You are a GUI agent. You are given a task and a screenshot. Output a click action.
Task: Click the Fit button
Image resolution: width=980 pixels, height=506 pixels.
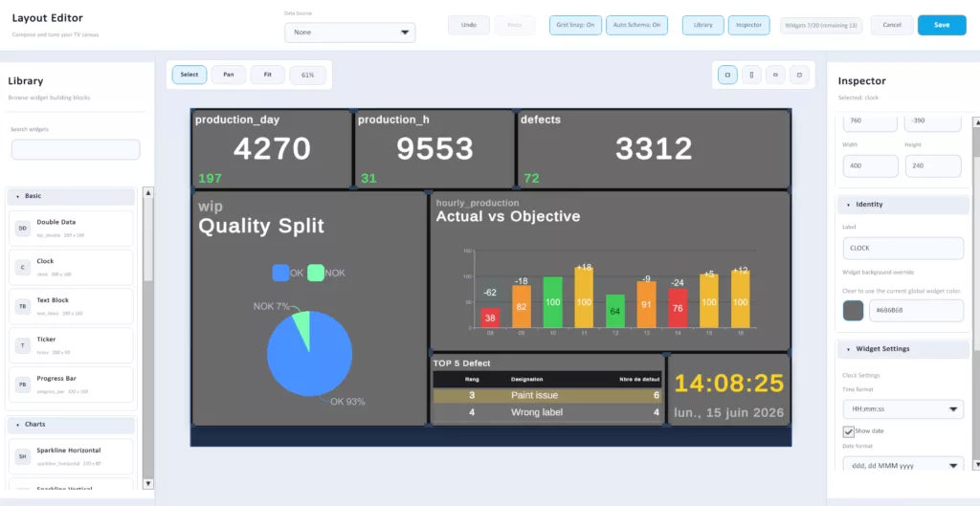coord(268,75)
